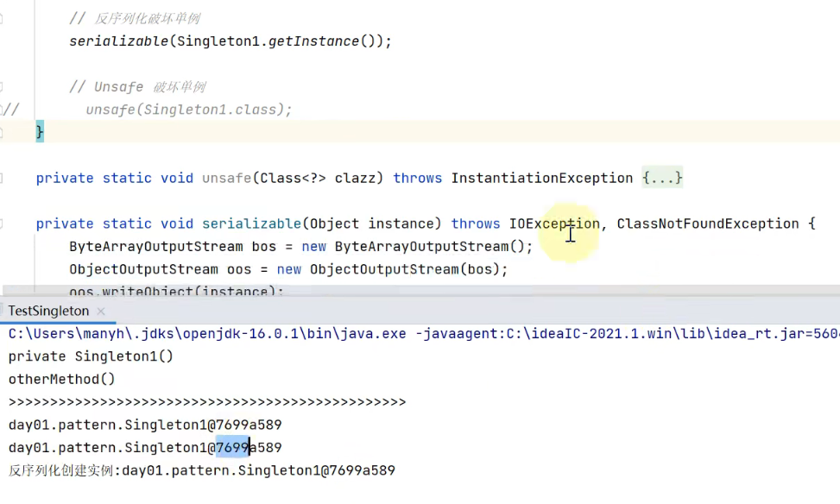Click the commented unsafe(Singleton1.class) line
The width and height of the screenshot is (840, 504).
(188, 110)
